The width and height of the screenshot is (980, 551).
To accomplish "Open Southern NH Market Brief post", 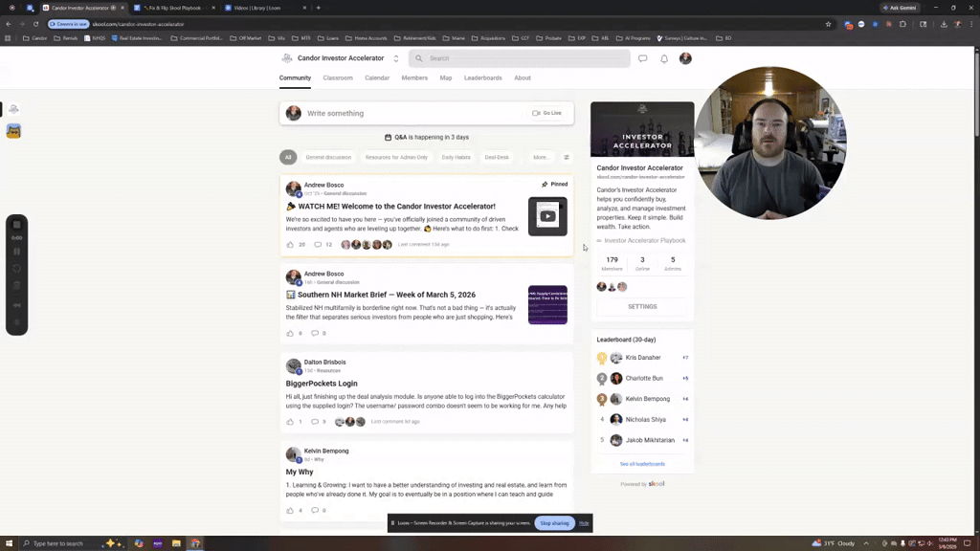I will pos(387,295).
